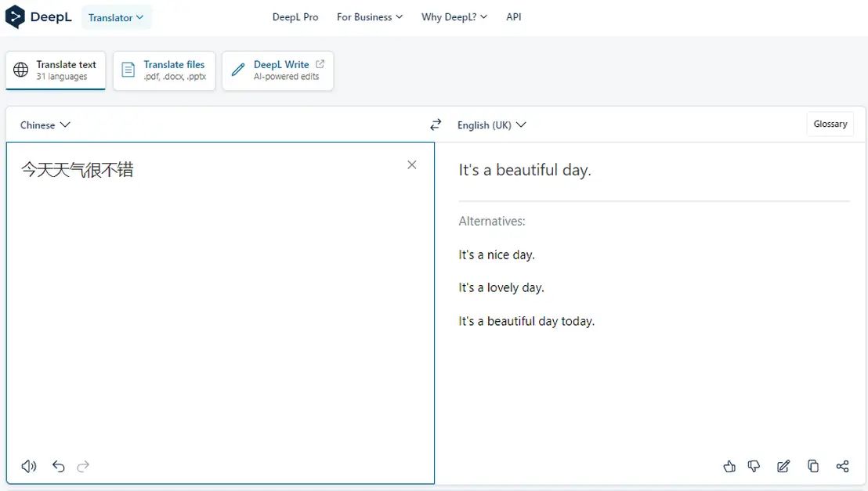Open the DeepL Pro link
The image size is (868, 491).
(x=295, y=17)
